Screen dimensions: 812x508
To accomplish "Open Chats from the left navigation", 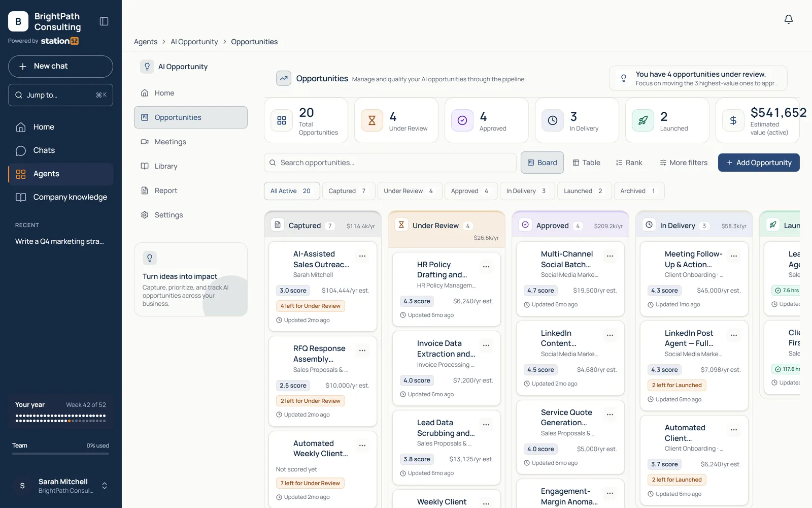I will (60, 150).
